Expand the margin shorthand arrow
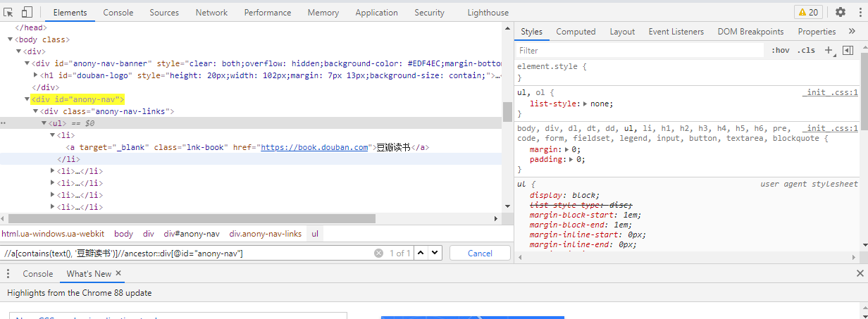Image resolution: width=868 pixels, height=319 pixels. click(x=566, y=150)
